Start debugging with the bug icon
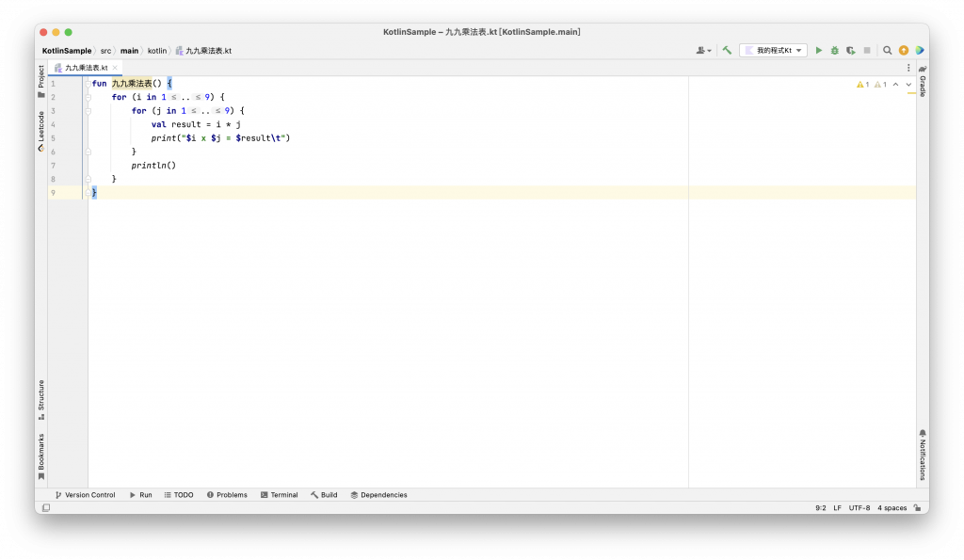964x560 pixels. point(834,51)
